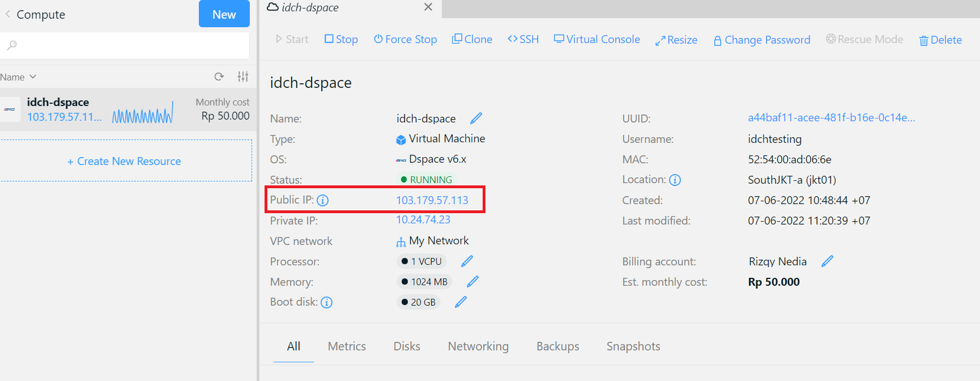Edit the instance name with pencil icon
The image size is (980, 381).
pyautogui.click(x=476, y=118)
